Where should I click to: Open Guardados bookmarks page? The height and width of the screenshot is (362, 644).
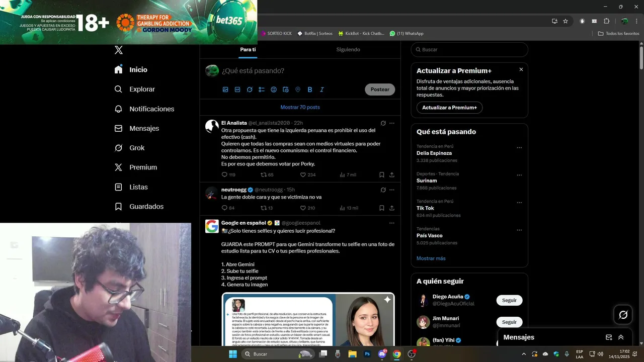click(139, 207)
